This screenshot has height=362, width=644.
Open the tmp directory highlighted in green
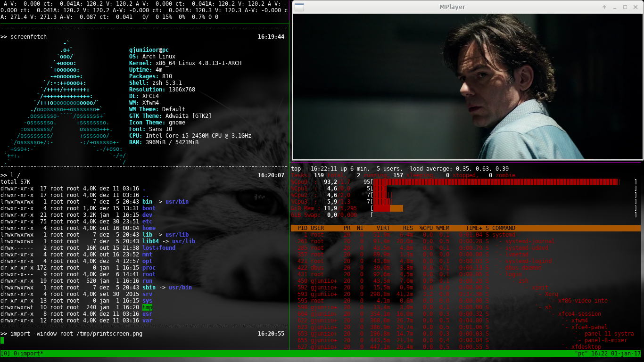pos(146,307)
